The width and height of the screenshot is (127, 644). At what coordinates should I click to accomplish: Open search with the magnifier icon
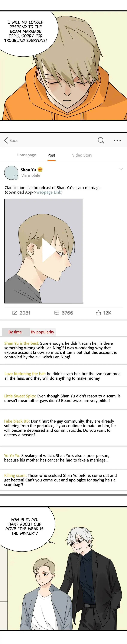tap(101, 140)
